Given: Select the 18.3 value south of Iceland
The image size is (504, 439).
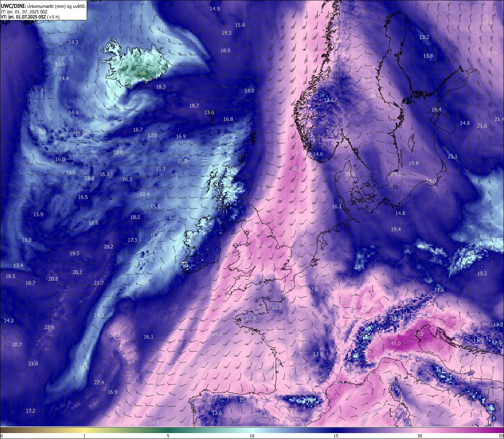Looking at the screenshot, I should (161, 87).
